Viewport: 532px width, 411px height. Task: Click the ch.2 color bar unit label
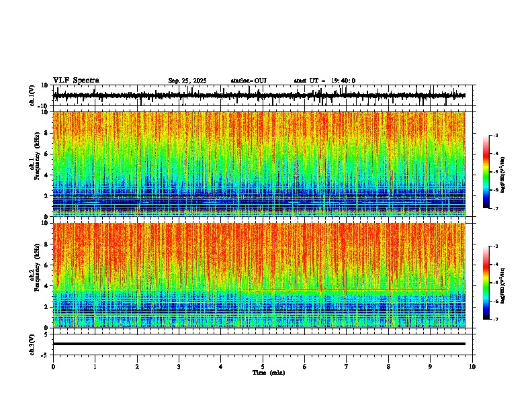pos(503,285)
